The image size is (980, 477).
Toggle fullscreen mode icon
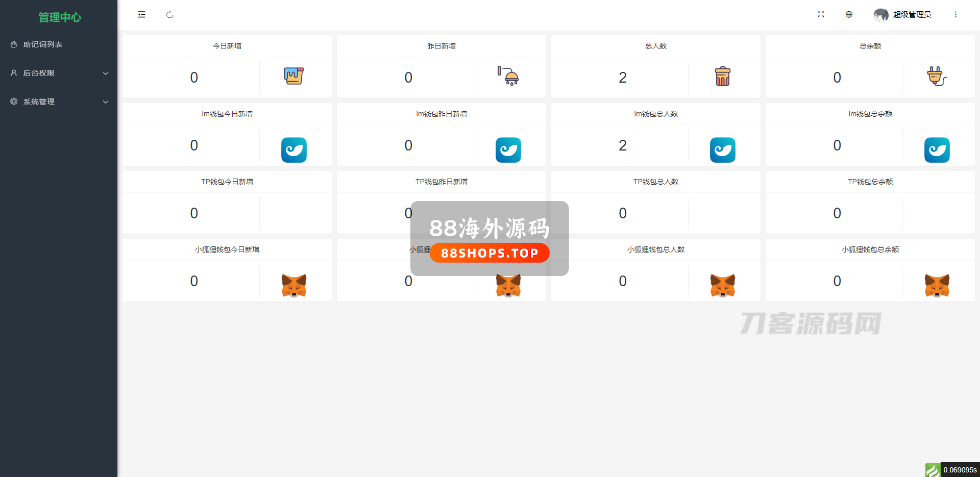click(821, 14)
